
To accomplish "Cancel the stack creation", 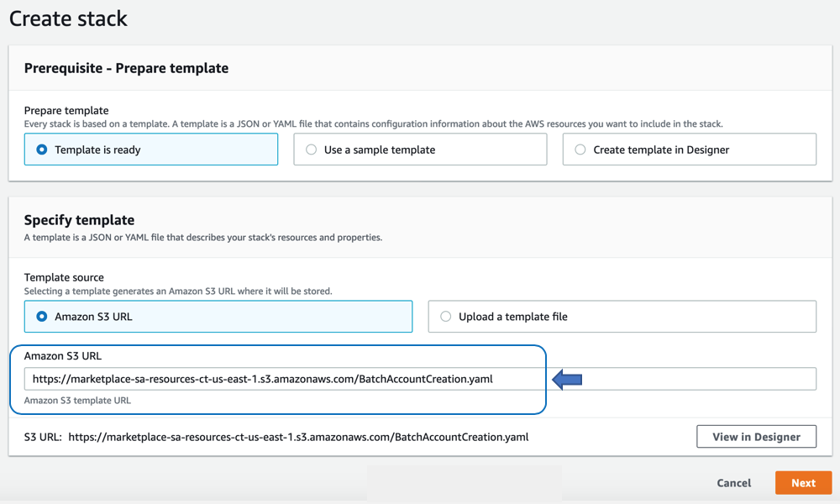I will point(732,482).
